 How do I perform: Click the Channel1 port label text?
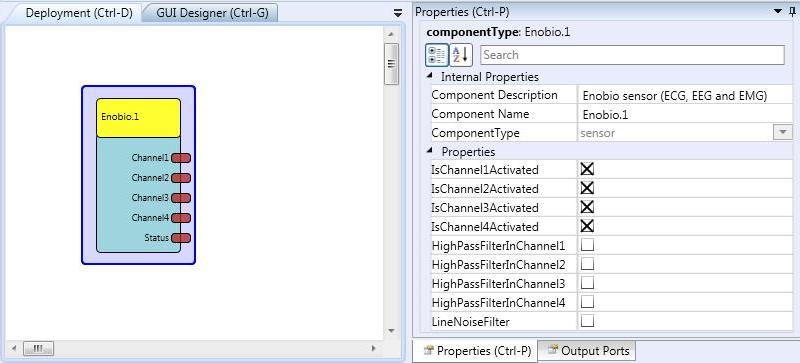tap(150, 158)
